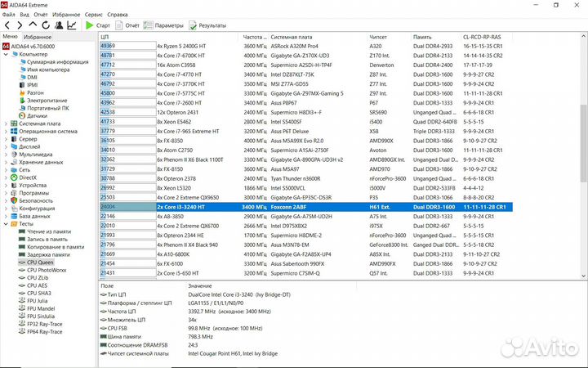
Task: Collapse the Компьютер tree node
Action: 6,54
